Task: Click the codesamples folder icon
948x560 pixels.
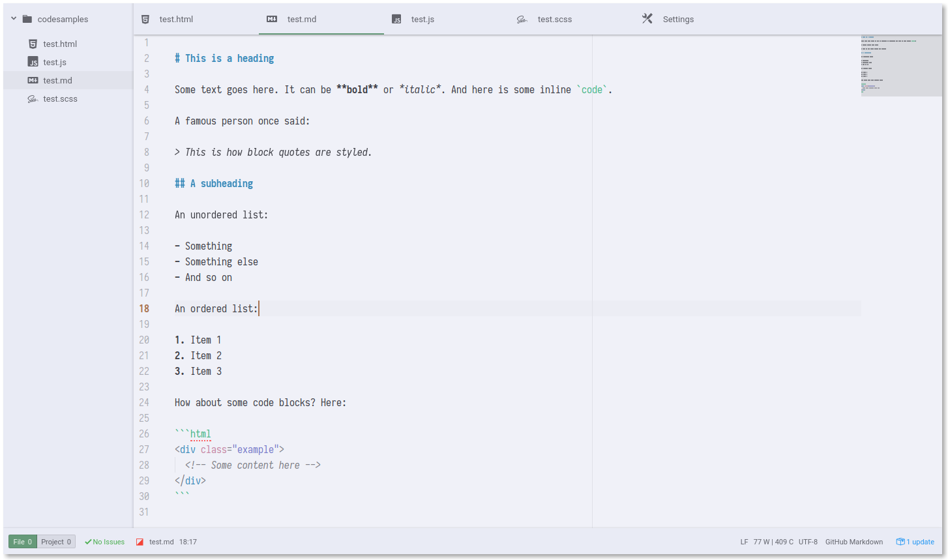Action: tap(27, 19)
